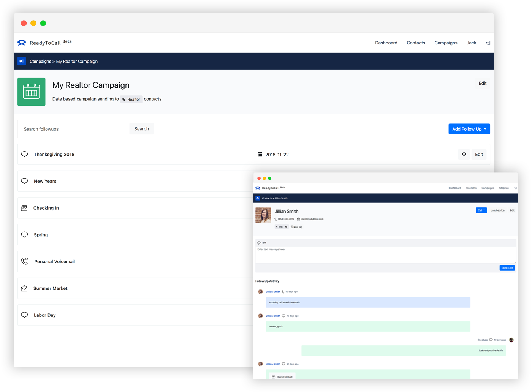This screenshot has width=532, height=392.
Task: Click the 'Incoming call lasted 4 seconds' entry
Action: [368, 302]
